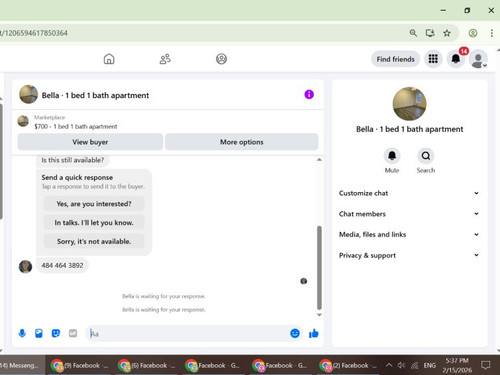Screen dimensions: 500x375
Task: Open notifications bell with red badge
Action: click(456, 59)
